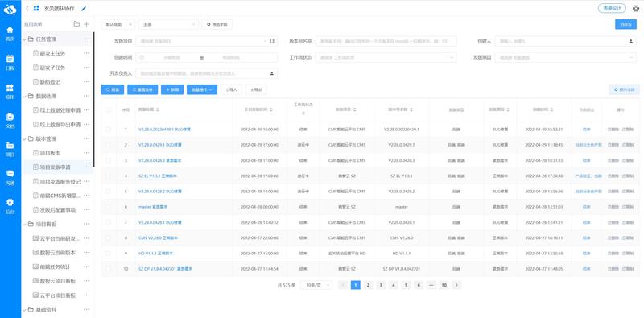Click the plus icon in 应用表单 header

pos(86,24)
